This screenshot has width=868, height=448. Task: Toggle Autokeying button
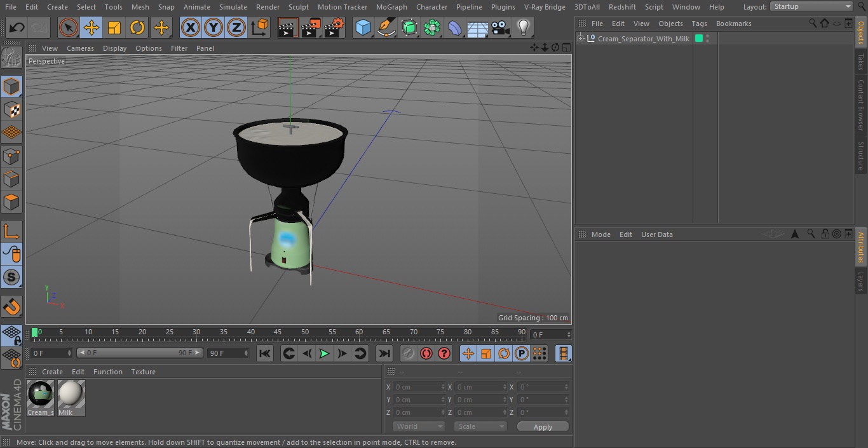pos(426,353)
